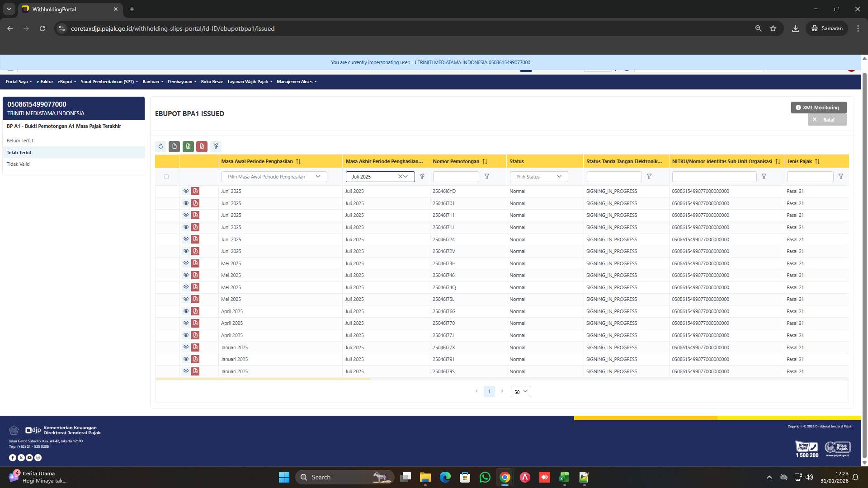Screen dimensions: 868x488
Task: Select Belum Terbit in the sidebar
Action: 20,141
